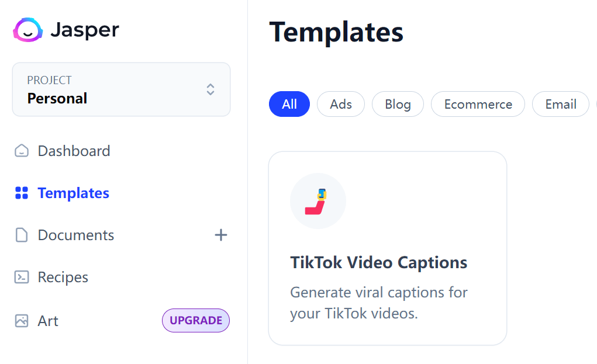This screenshot has width=597, height=364.
Task: Click the Templates grid icon
Action: [x=21, y=193]
